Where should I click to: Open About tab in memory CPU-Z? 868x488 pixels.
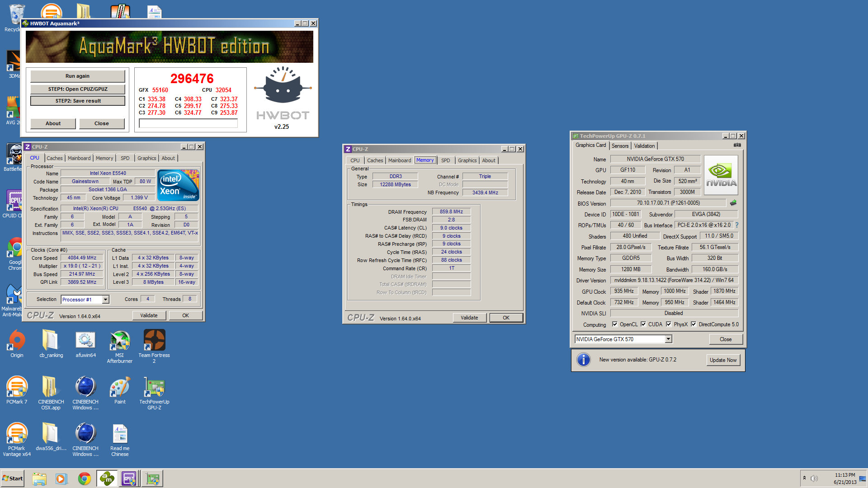click(x=489, y=160)
